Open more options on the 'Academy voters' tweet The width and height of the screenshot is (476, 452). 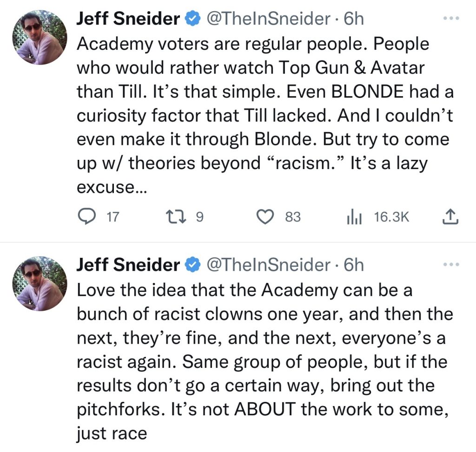tap(450, 19)
